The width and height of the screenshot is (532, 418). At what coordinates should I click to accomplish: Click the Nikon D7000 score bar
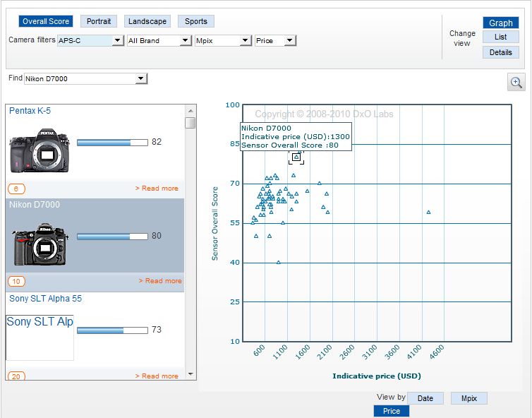(112, 237)
